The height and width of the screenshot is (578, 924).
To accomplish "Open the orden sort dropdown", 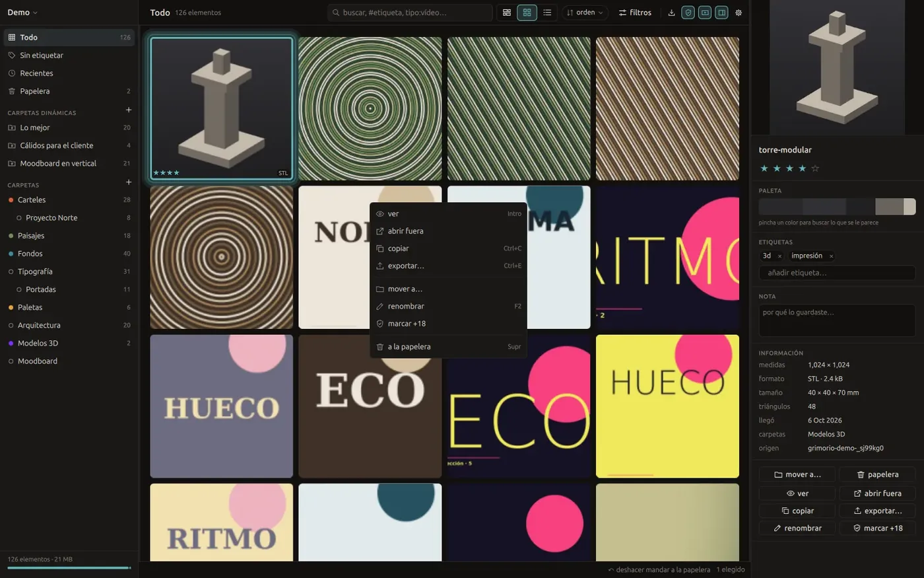I will [585, 13].
